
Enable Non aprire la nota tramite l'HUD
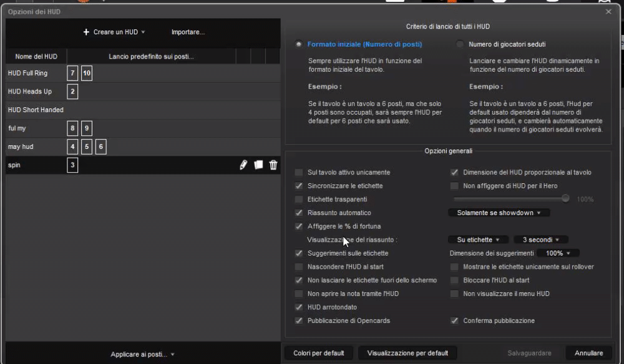(x=298, y=294)
